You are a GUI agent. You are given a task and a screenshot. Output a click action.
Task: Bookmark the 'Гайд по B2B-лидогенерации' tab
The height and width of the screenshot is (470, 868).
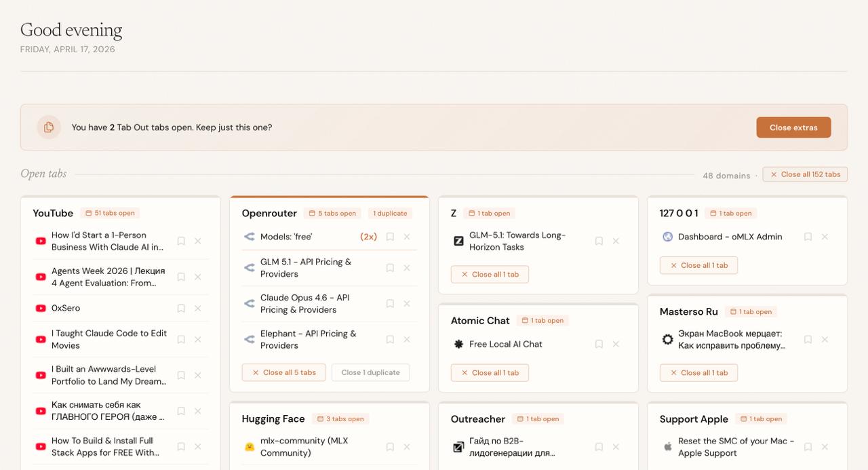tap(599, 447)
